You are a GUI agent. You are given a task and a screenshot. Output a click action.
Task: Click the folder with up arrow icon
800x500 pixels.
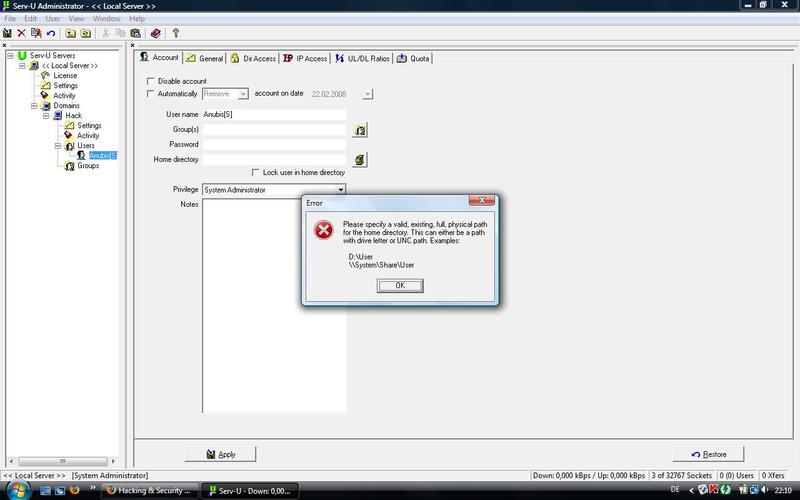70,33
